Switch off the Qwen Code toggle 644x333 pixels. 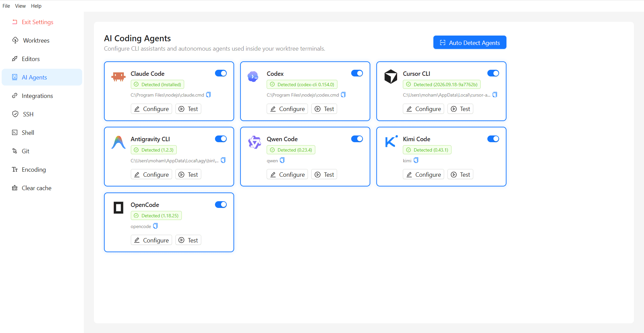(357, 139)
